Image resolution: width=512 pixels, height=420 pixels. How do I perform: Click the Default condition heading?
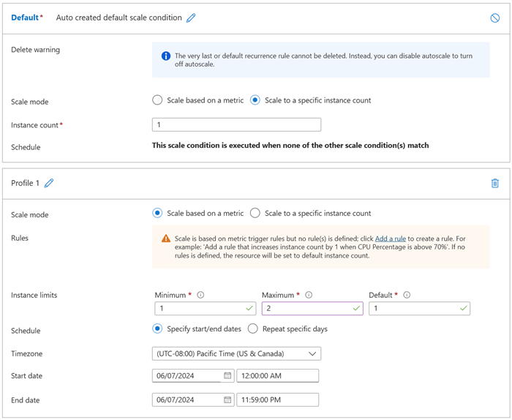(x=25, y=18)
